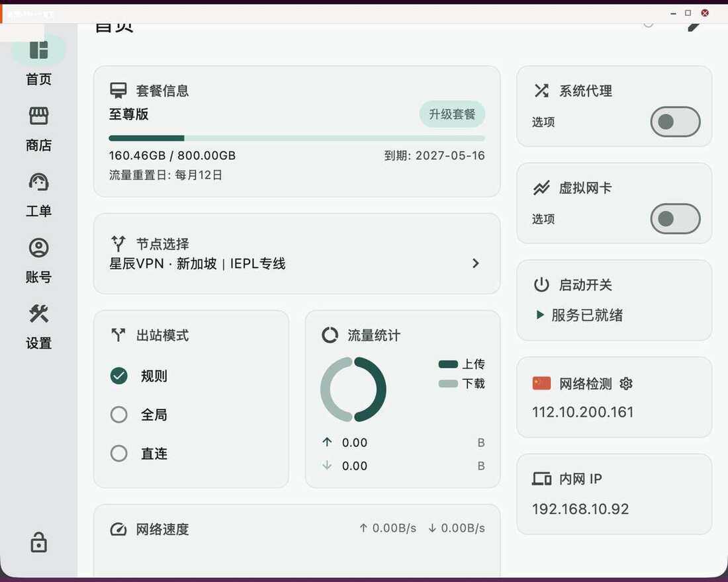
Task: Open 系统代理 选项 link
Action: point(543,122)
